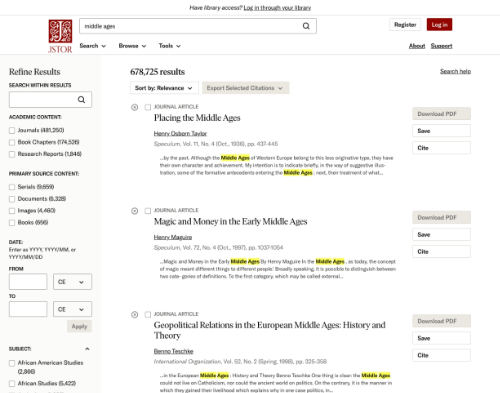The width and height of the screenshot is (500, 393).
Task: Select the Geopolitical Relations article checkbox
Action: (148, 314)
